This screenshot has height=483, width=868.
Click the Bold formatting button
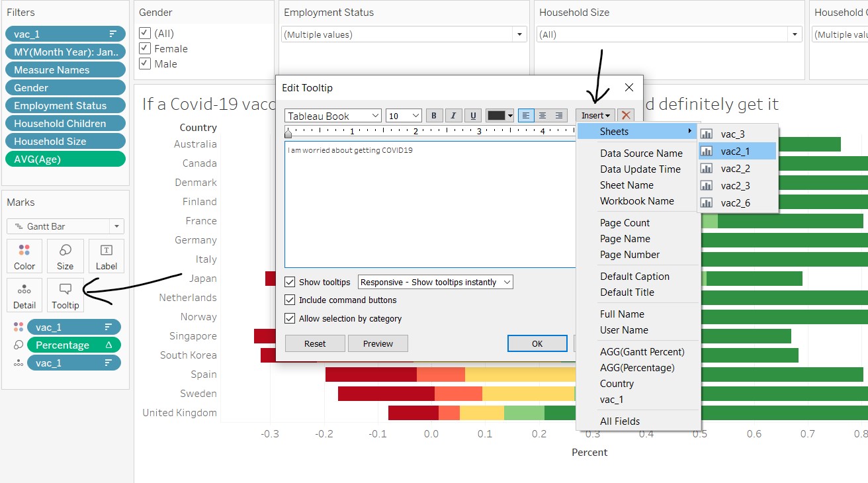pyautogui.click(x=434, y=116)
